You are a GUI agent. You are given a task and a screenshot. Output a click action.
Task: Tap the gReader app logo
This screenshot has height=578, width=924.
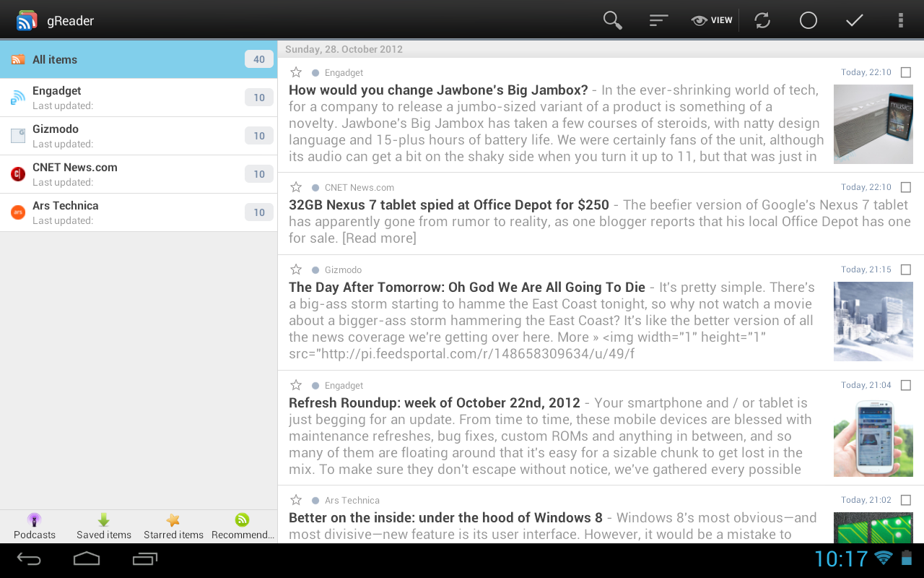click(x=27, y=20)
